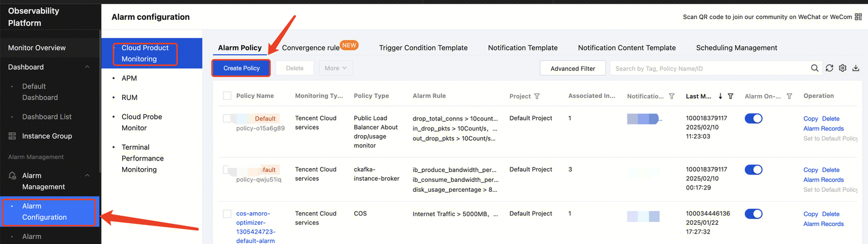Open the Notification column filter icon
868x244 pixels.
[672, 96]
